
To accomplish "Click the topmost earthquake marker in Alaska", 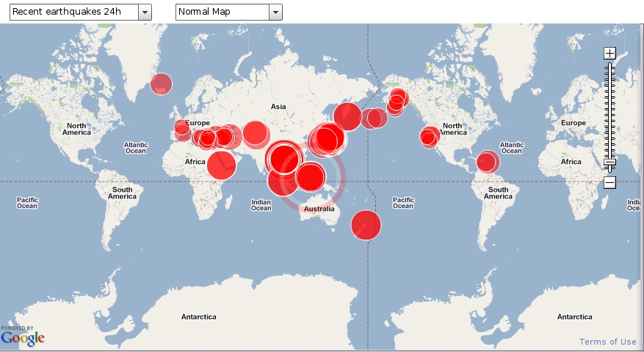I will pyautogui.click(x=399, y=97).
